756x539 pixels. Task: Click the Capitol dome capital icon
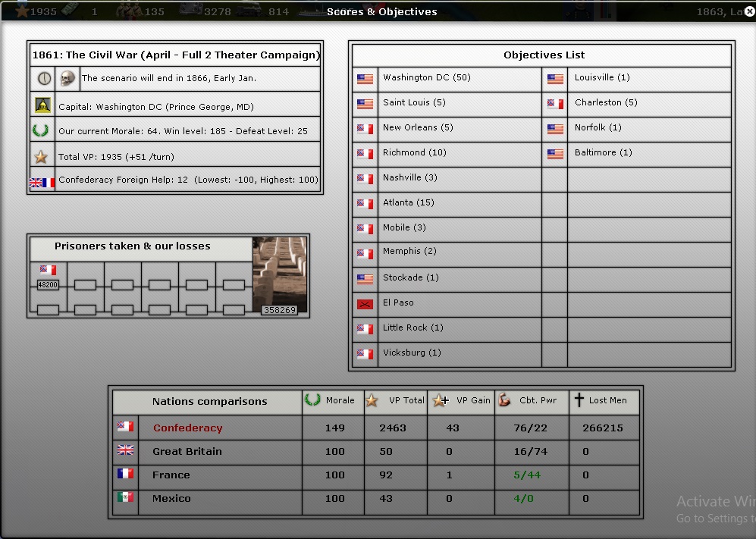coord(42,105)
